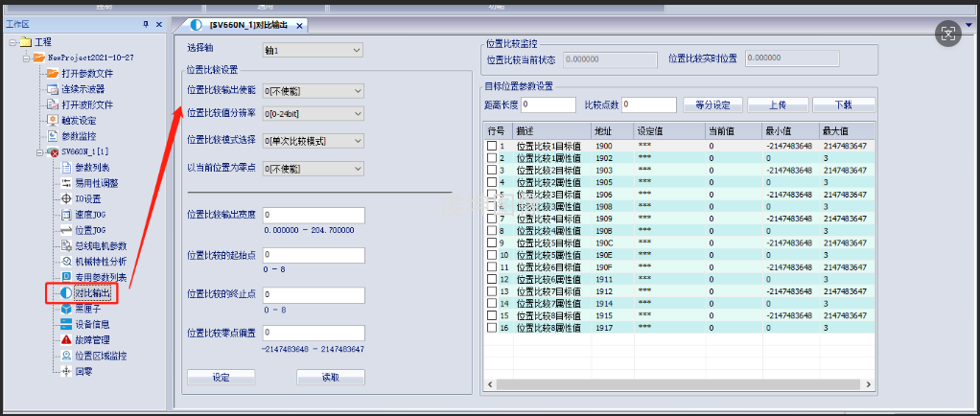Click the 工程 root folder icon
980x416 pixels.
25,42
